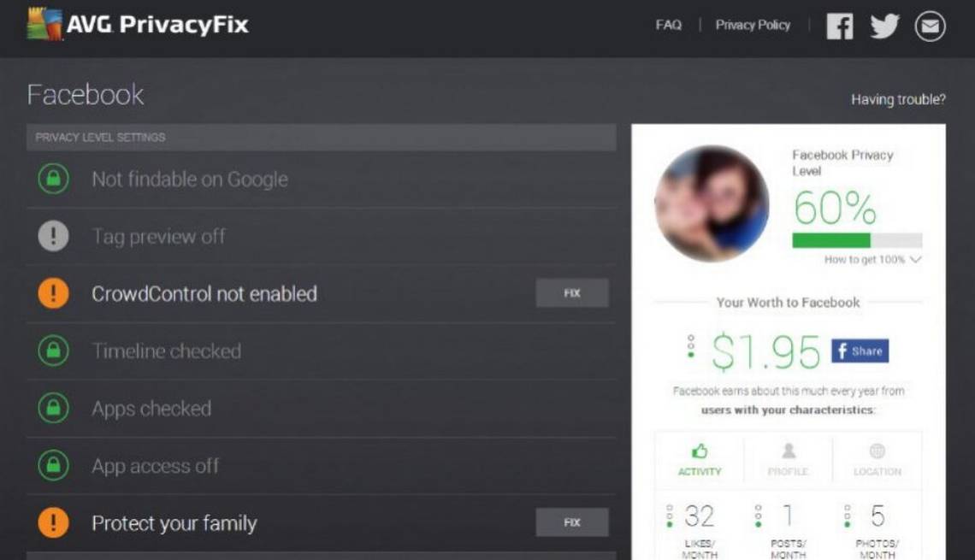Click dots indicator beside 32 likes
Viewport: 975px width, 560px height.
[x=670, y=516]
